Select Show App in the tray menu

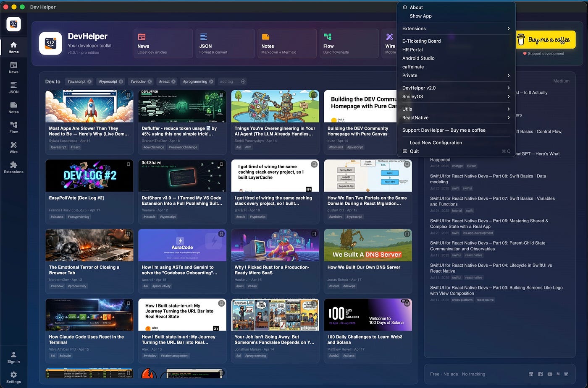[x=456, y=16]
